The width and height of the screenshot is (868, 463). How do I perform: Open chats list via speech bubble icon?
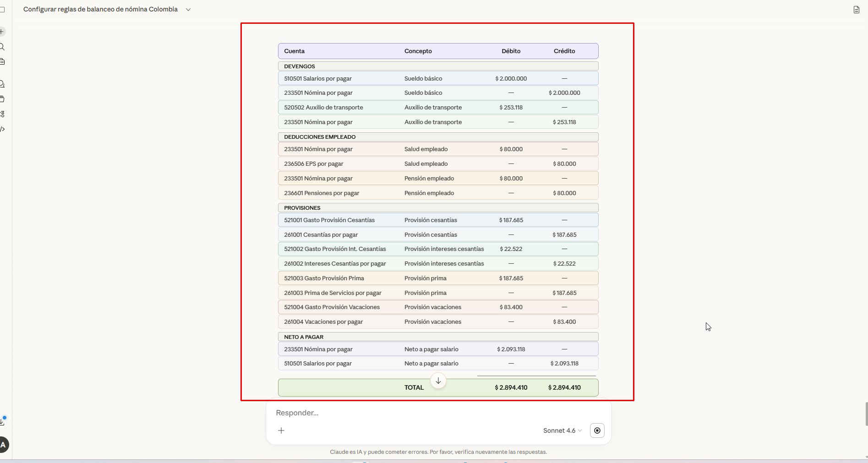[2, 84]
